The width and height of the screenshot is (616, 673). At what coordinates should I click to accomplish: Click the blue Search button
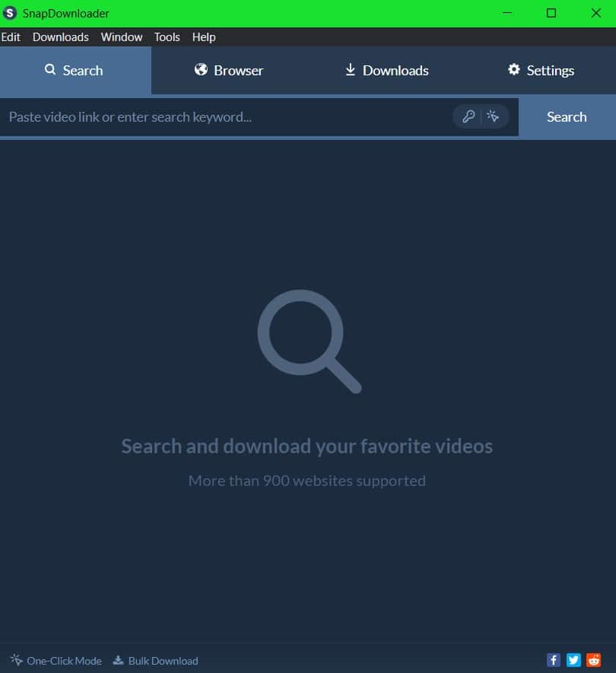(x=567, y=117)
